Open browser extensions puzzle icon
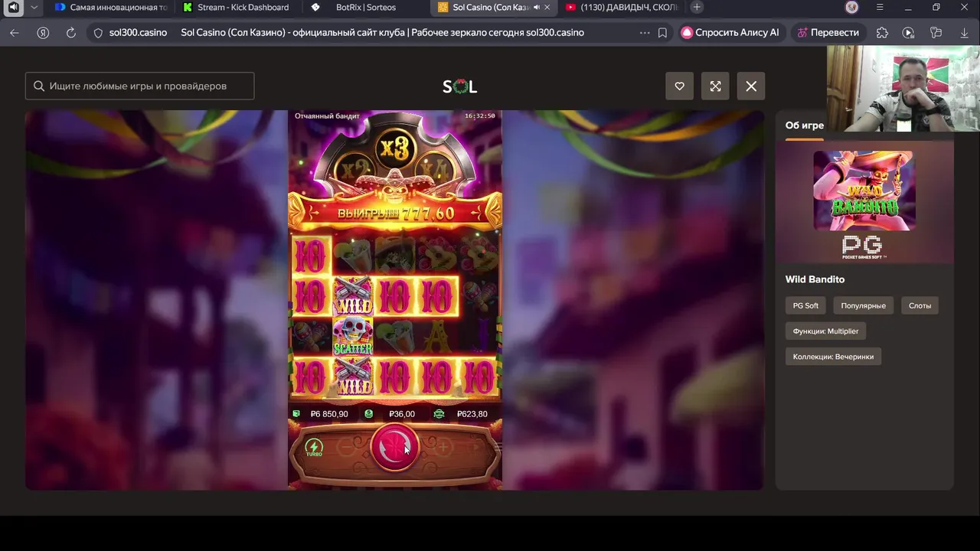This screenshot has width=980, height=551. pyautogui.click(x=882, y=33)
